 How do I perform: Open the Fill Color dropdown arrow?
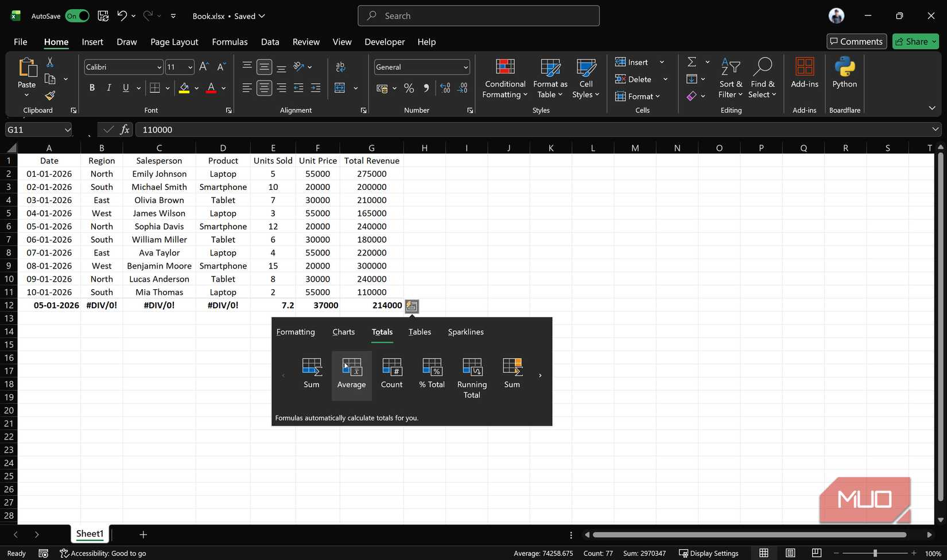(x=196, y=88)
